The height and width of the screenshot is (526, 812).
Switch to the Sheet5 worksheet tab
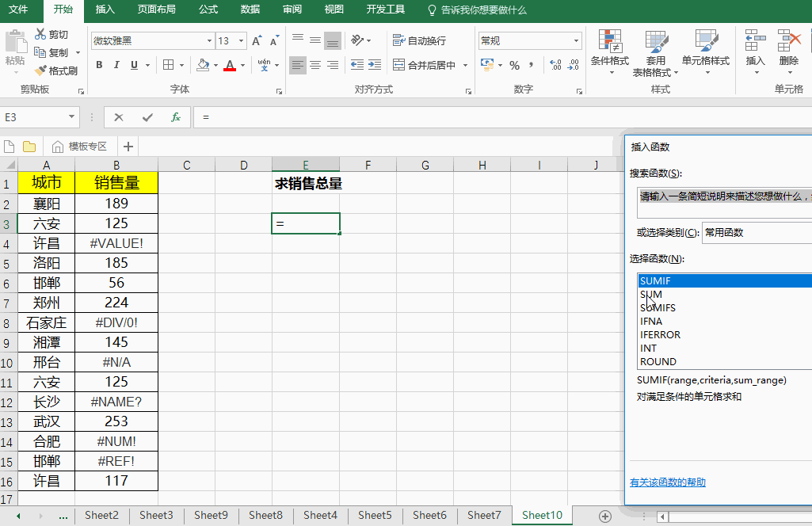(x=375, y=515)
